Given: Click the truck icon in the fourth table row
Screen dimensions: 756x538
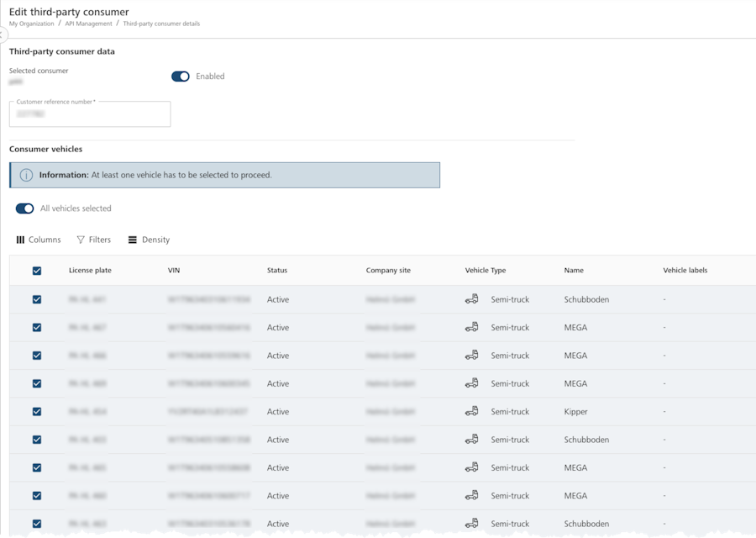Looking at the screenshot, I should pyautogui.click(x=471, y=383).
